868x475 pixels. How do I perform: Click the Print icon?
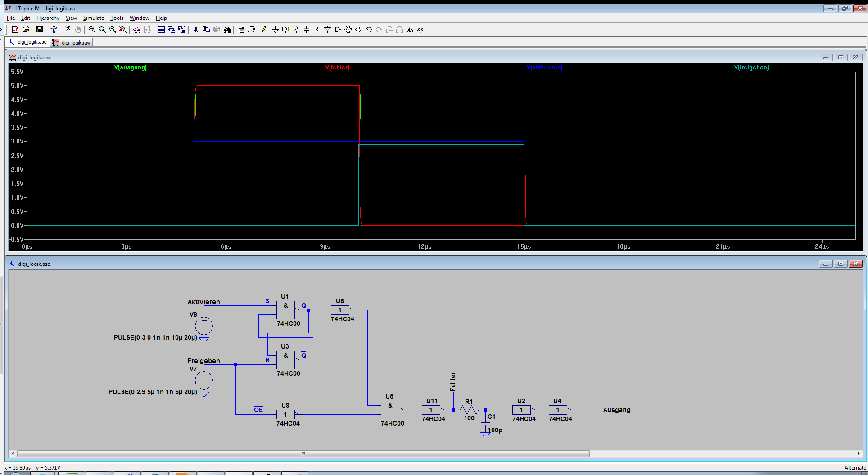point(251,29)
